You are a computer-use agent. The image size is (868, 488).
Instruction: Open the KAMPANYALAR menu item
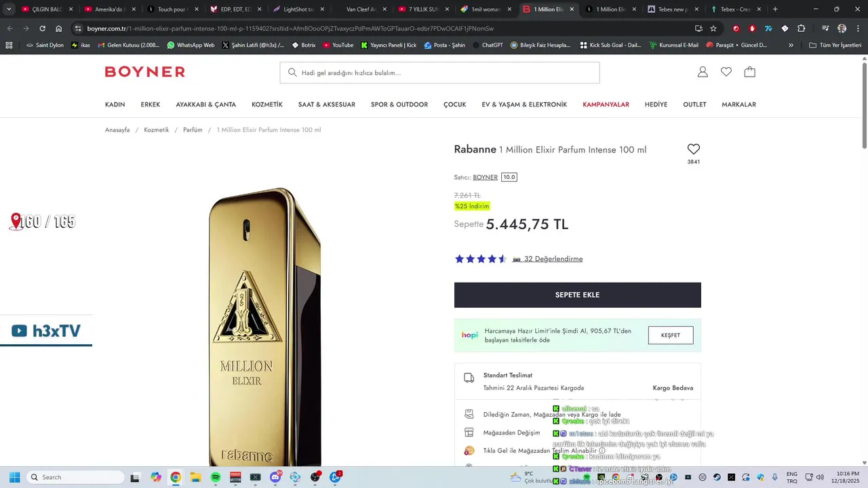(x=606, y=104)
